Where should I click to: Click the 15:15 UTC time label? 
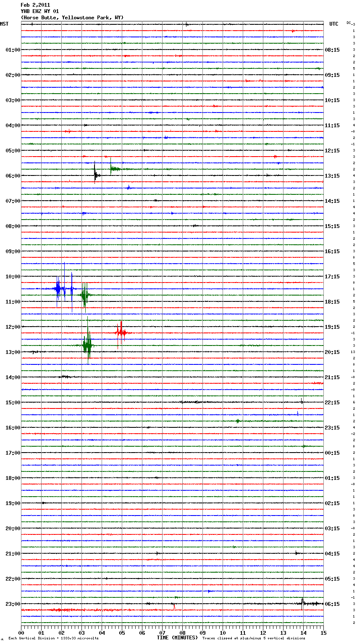[x=332, y=226]
